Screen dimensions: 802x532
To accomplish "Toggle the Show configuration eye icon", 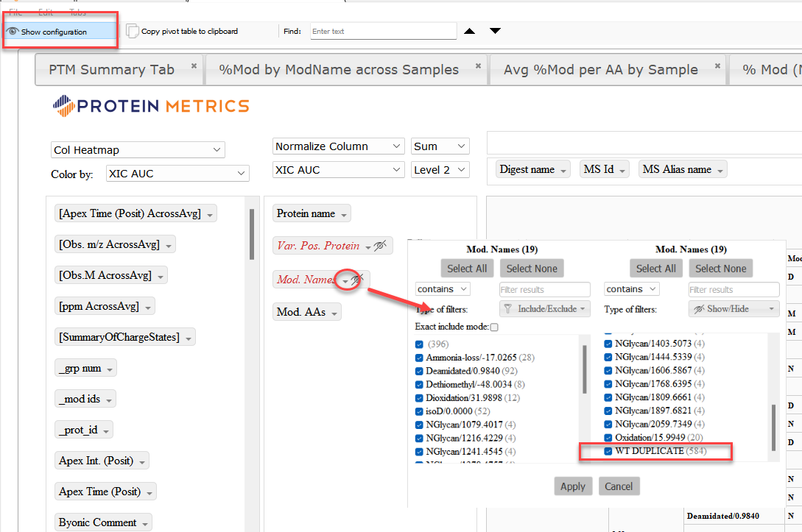I will point(15,31).
